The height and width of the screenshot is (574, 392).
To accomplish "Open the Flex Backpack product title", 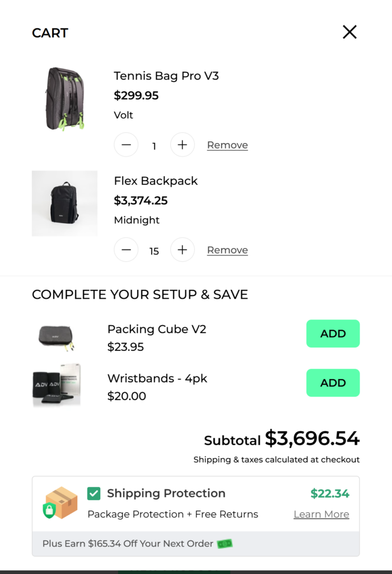I will (156, 181).
